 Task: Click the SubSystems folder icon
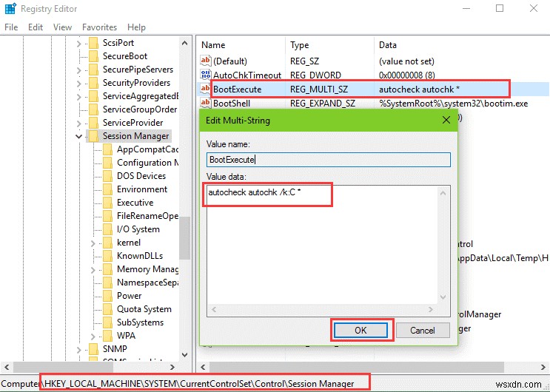[x=107, y=323]
